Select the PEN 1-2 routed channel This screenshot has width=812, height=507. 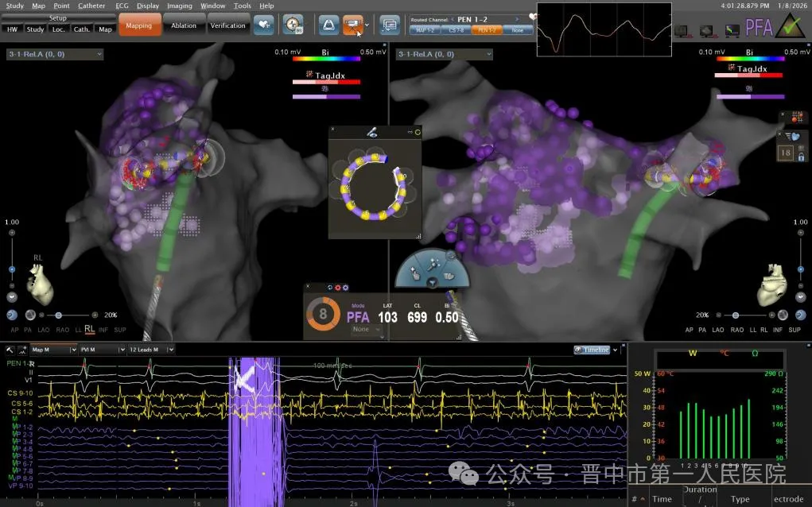click(484, 29)
